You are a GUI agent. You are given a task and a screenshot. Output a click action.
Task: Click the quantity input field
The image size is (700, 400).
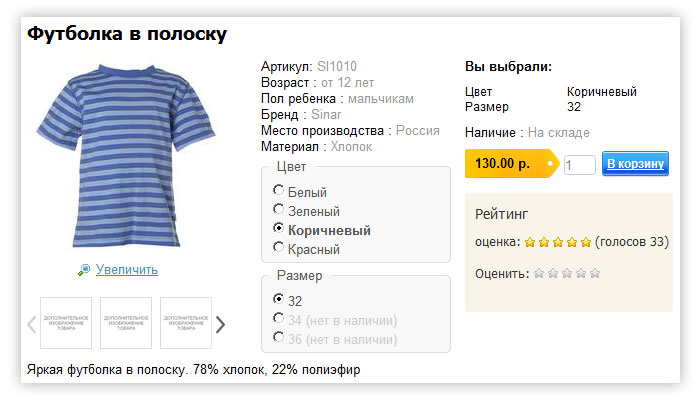point(579,165)
